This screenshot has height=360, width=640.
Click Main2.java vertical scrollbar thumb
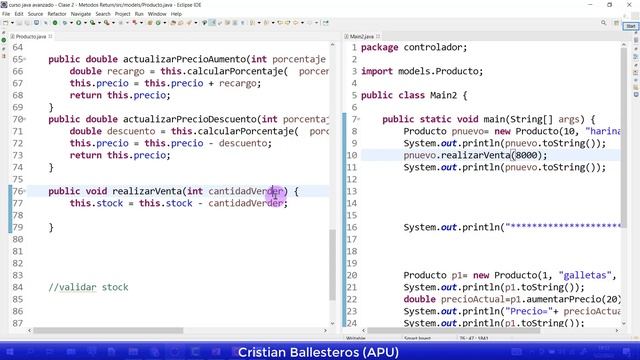click(x=624, y=137)
